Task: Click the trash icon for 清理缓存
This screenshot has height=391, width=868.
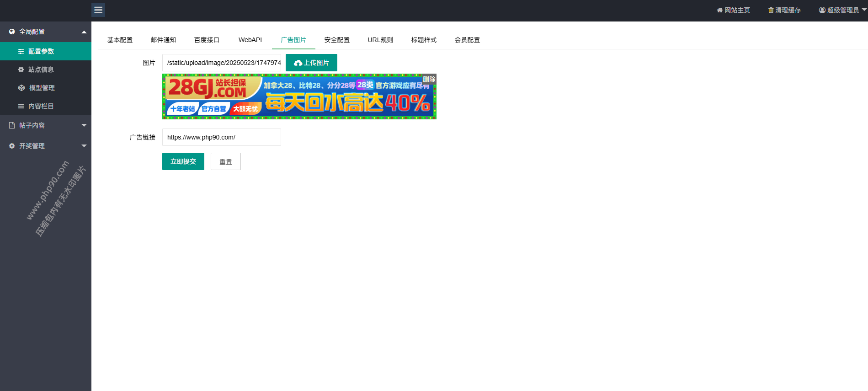Action: (771, 10)
